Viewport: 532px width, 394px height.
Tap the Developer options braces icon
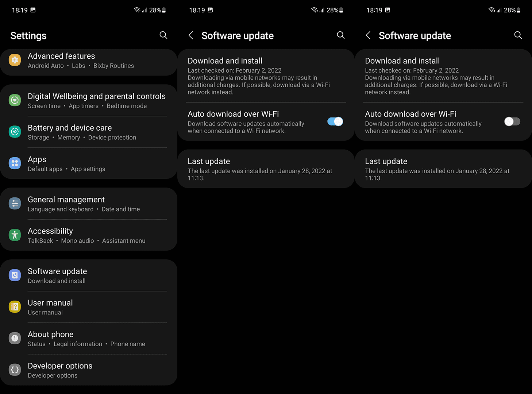click(15, 370)
